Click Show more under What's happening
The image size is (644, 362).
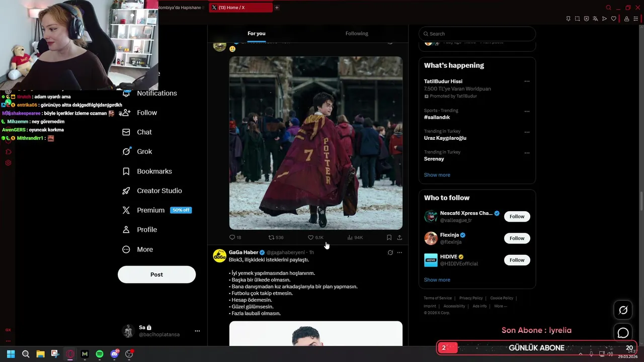point(437,175)
